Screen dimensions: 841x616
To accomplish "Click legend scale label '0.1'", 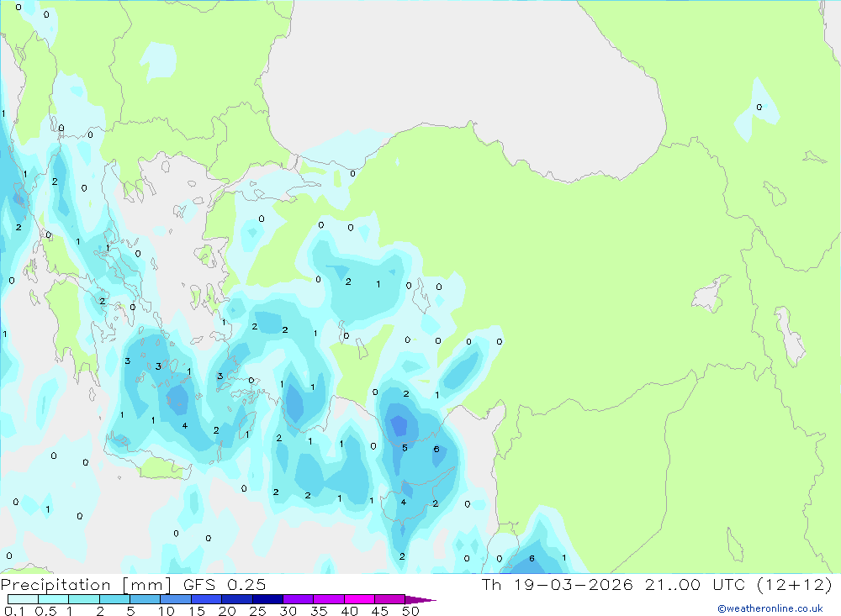I will pyautogui.click(x=14, y=611).
